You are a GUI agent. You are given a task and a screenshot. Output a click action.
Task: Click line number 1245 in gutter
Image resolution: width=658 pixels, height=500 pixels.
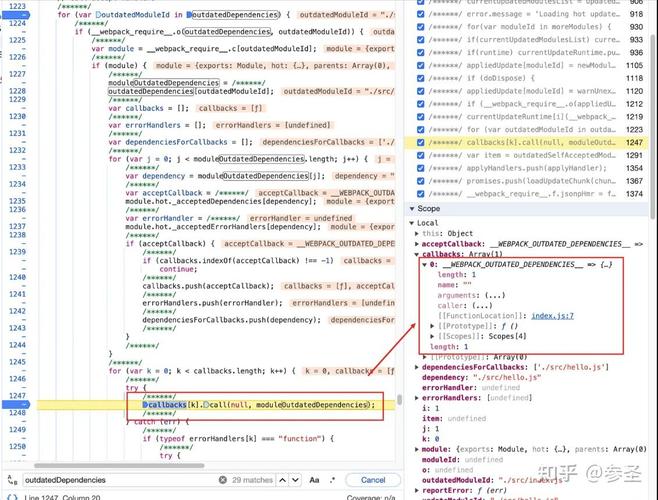[x=17, y=362]
